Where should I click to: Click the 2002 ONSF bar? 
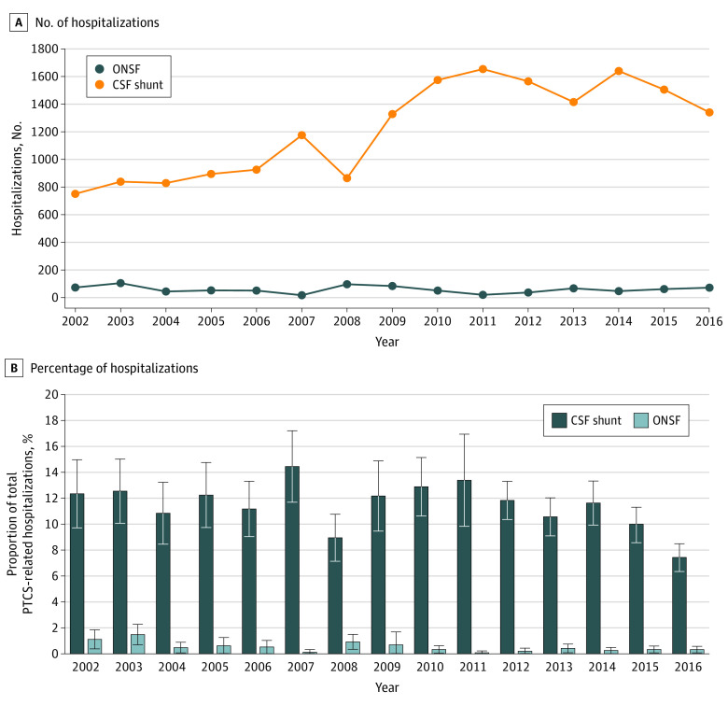(94, 646)
